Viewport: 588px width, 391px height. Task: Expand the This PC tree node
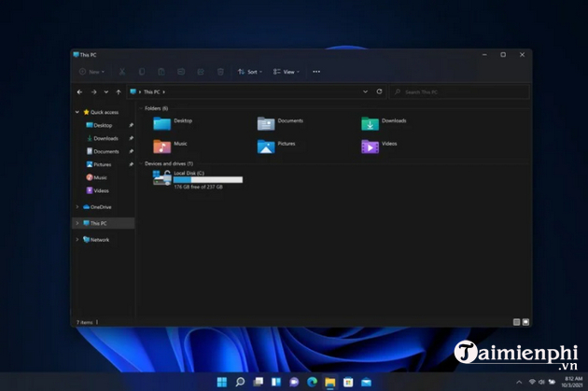[x=77, y=223]
